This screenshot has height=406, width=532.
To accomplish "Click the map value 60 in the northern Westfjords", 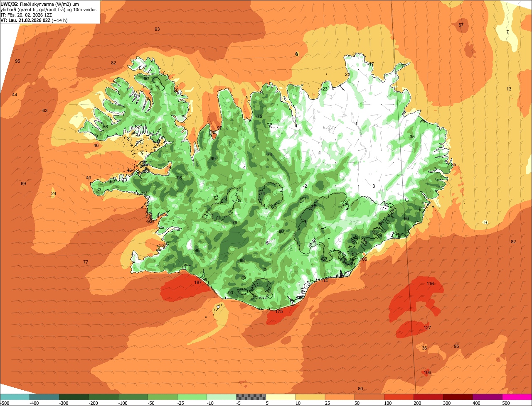I will pos(146,78).
